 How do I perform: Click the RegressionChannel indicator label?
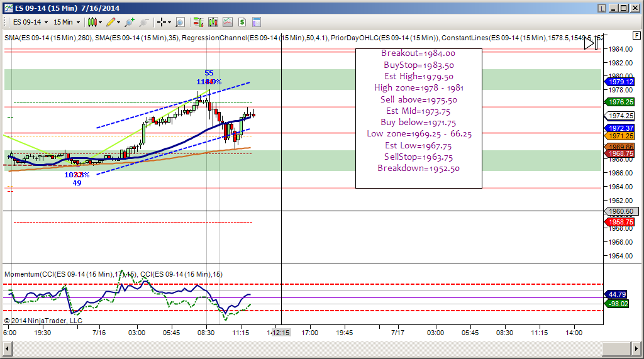click(255, 38)
